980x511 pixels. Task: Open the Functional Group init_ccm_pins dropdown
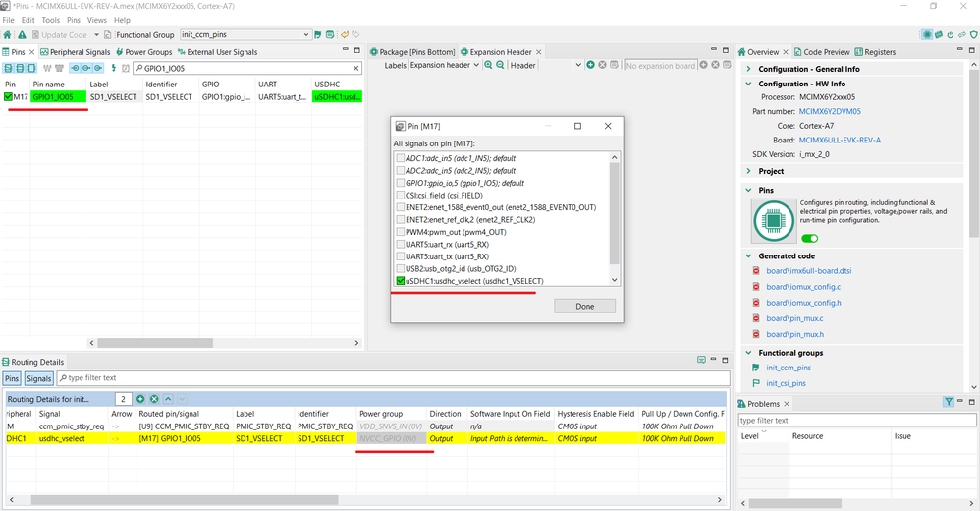(305, 35)
